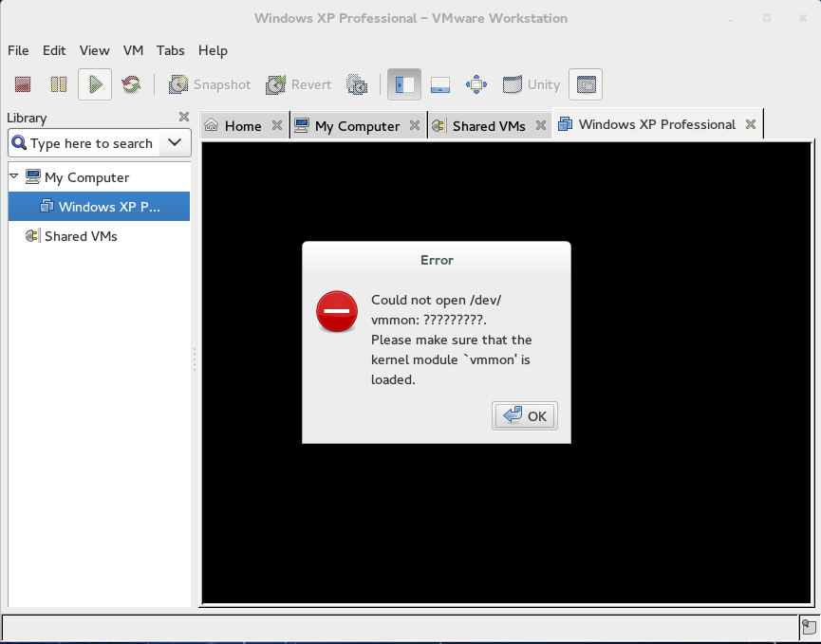Open the File menu
821x644 pixels.
[18, 50]
